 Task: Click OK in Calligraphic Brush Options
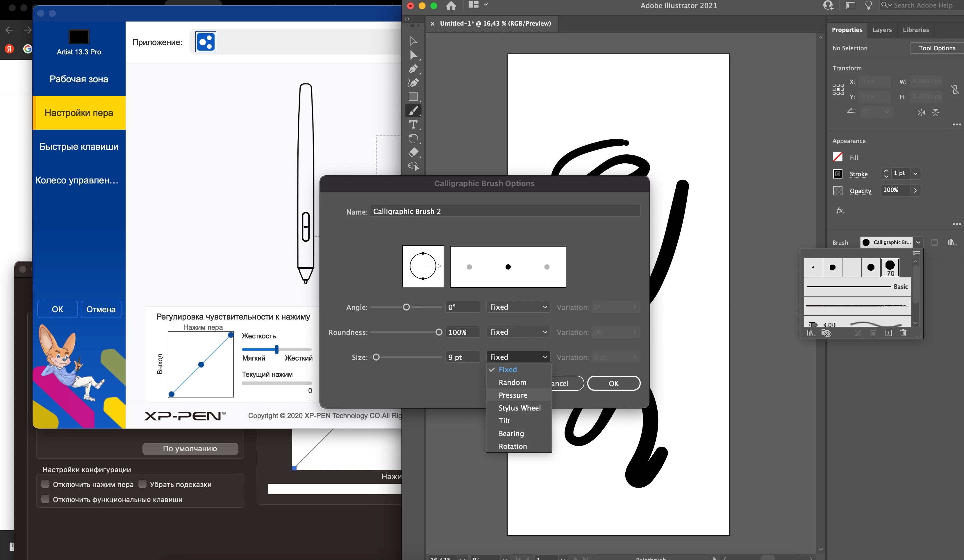pos(613,383)
